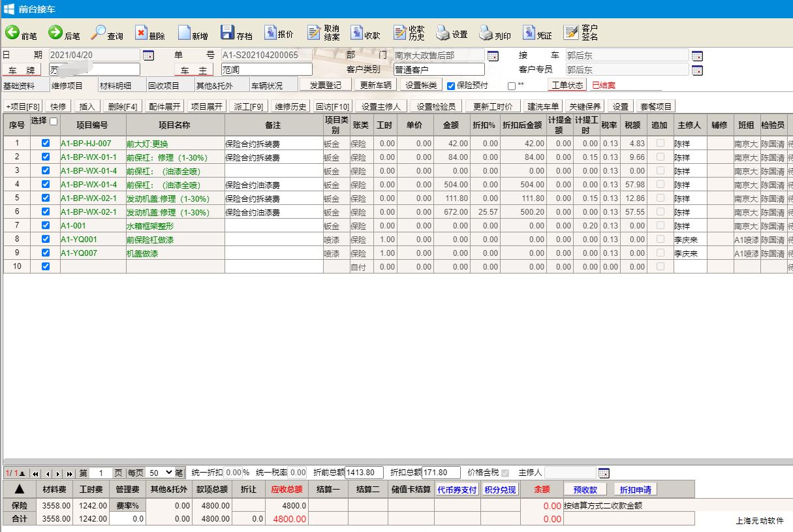Screen dimensions: 793x532
Task: Toggle the 保险预付 checkbox
Action: pyautogui.click(x=451, y=86)
